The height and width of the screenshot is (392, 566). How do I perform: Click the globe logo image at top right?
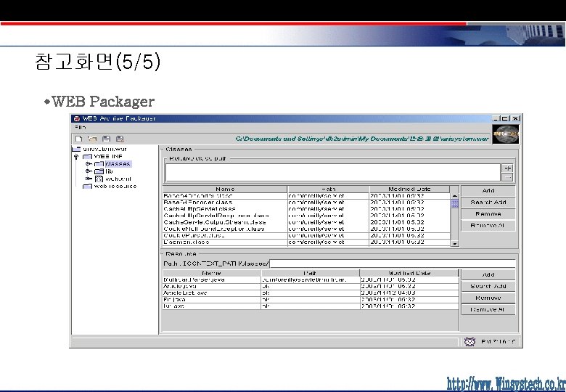pyautogui.click(x=506, y=134)
